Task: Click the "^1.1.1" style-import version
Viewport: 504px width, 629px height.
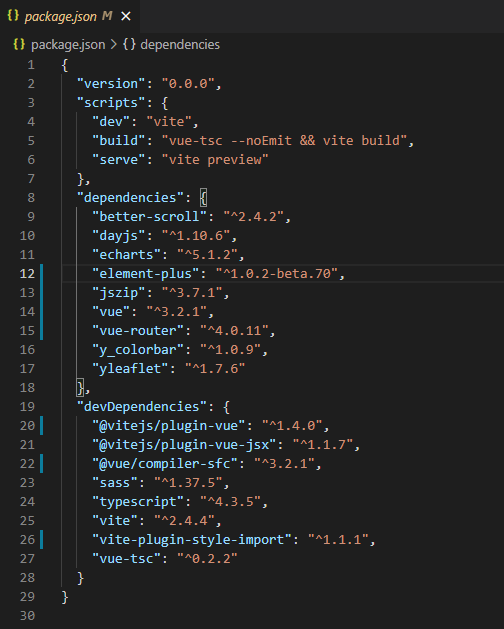Action: coord(338,540)
